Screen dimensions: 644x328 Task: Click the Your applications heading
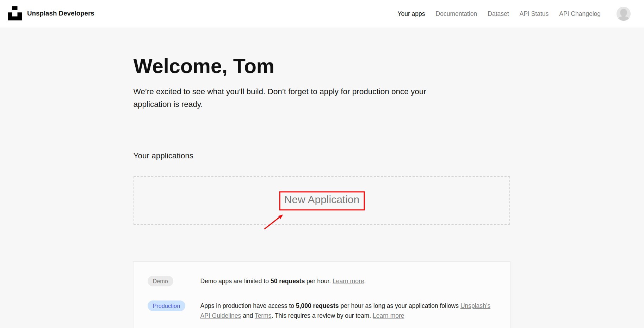coord(163,156)
